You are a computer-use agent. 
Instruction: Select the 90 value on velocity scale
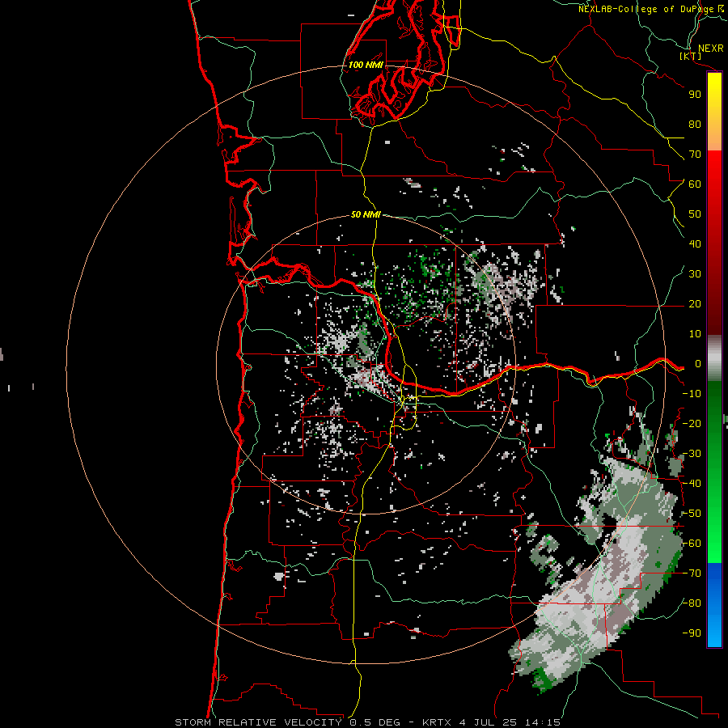pos(695,95)
